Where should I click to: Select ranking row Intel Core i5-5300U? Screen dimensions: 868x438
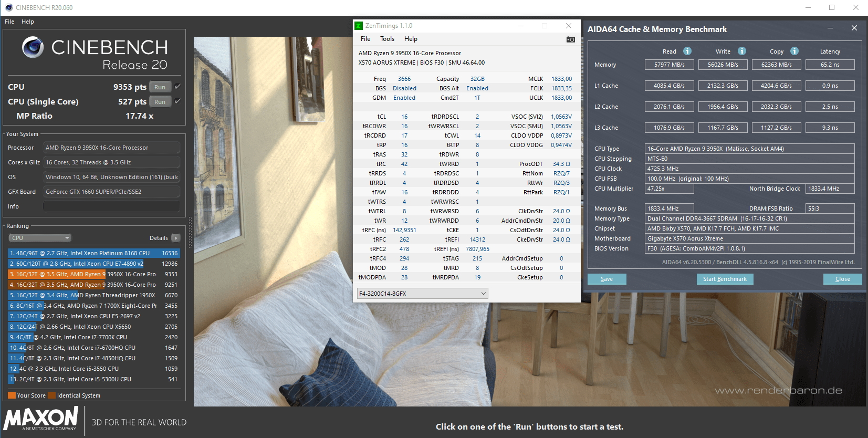pyautogui.click(x=93, y=379)
